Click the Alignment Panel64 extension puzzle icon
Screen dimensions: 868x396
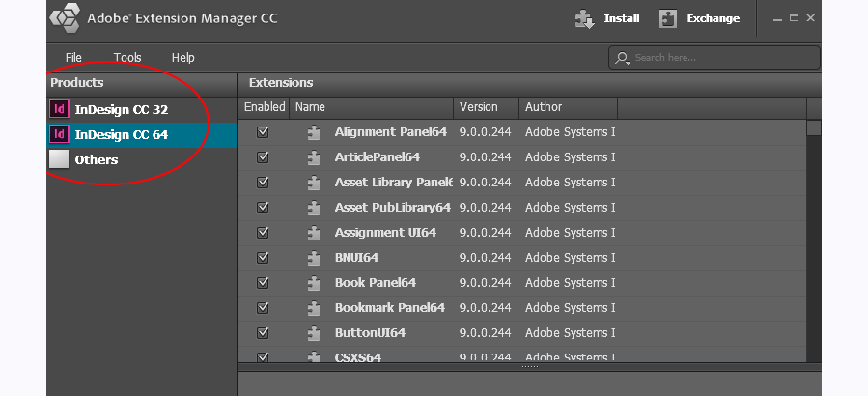314,132
